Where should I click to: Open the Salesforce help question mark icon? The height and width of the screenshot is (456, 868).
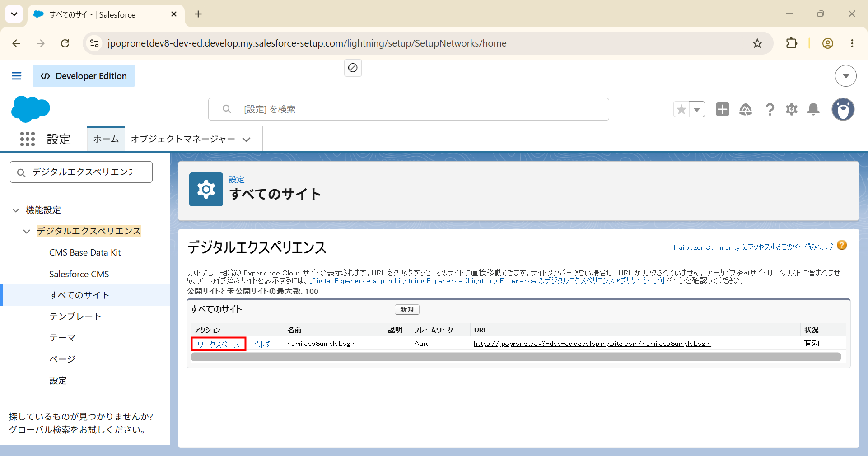click(x=770, y=109)
